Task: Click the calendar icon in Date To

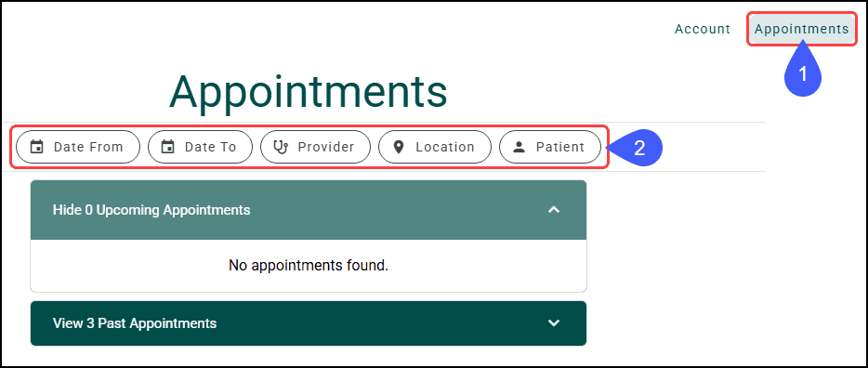Action: coord(167,147)
